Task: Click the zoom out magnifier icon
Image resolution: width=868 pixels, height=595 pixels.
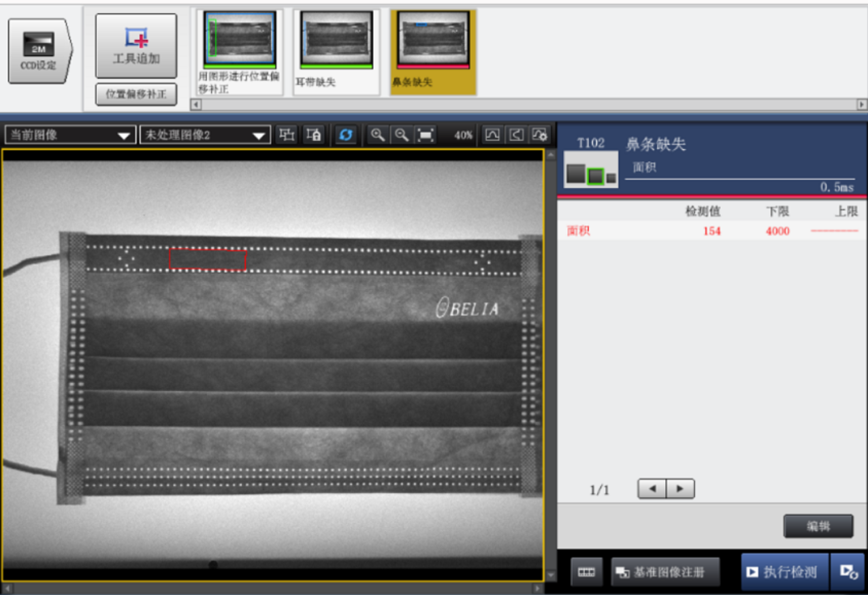Action: [x=402, y=135]
